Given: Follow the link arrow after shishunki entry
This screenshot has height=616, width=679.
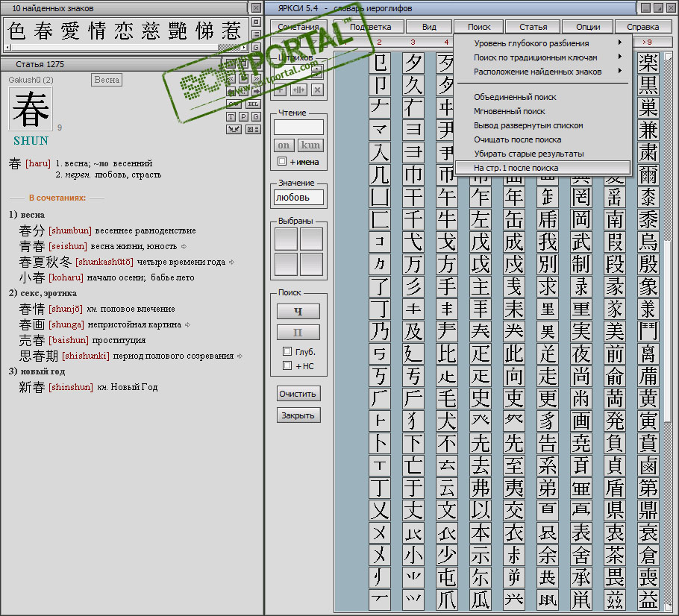Looking at the screenshot, I should 240,356.
